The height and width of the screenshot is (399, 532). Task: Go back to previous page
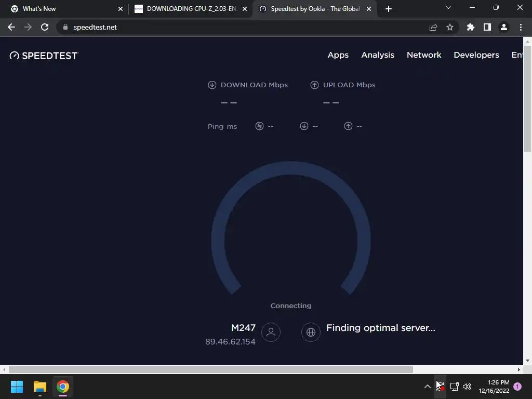11,27
